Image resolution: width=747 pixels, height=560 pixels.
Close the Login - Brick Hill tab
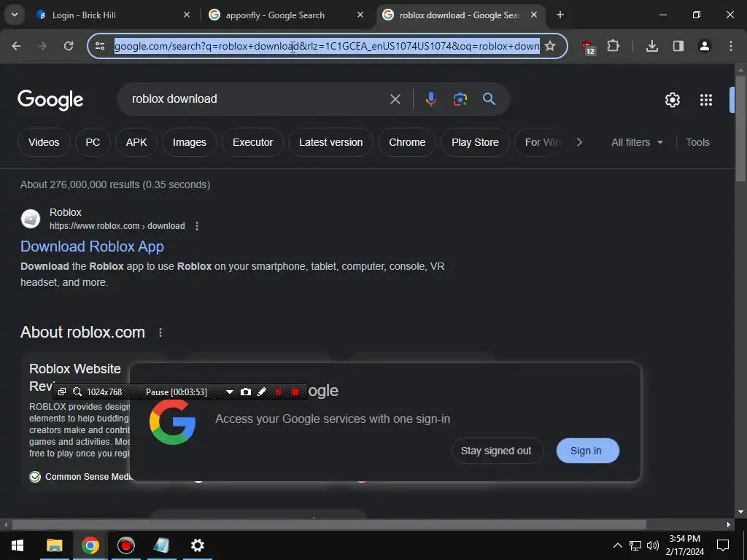point(187,15)
